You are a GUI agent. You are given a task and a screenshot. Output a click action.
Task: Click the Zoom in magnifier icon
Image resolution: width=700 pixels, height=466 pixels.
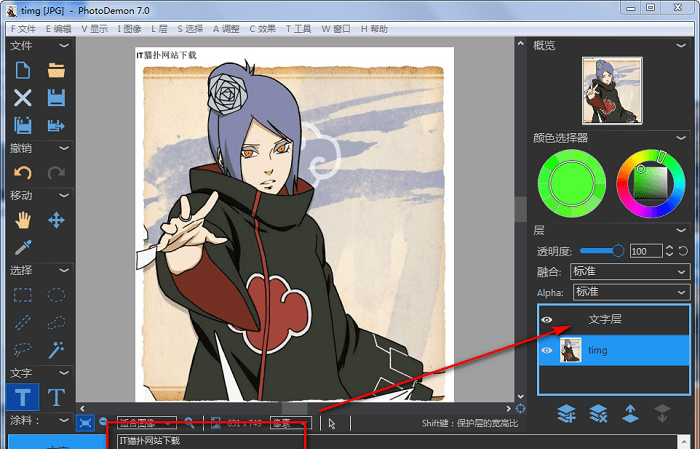[189, 423]
